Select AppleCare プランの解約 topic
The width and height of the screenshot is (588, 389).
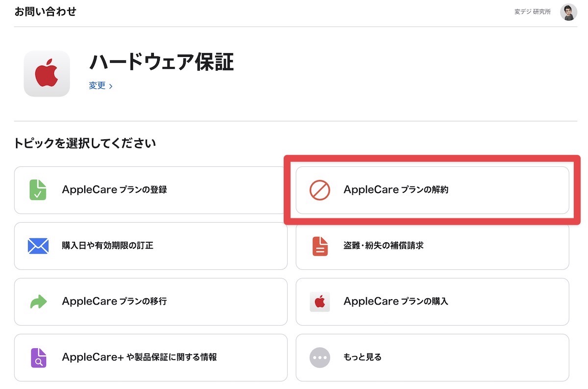432,190
